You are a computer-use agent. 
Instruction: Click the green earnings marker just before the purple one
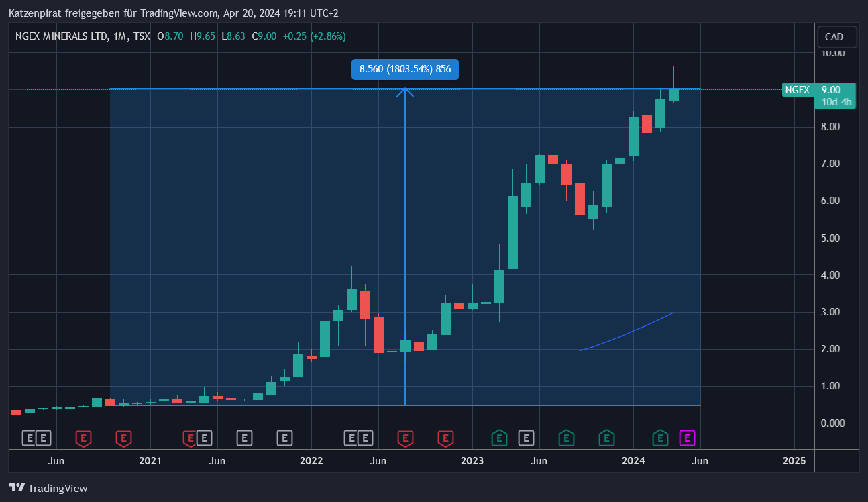click(x=660, y=438)
